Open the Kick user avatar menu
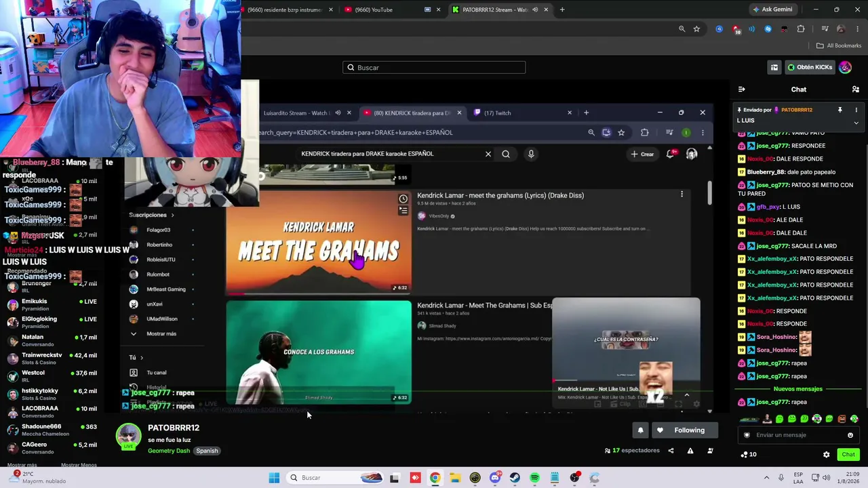 [845, 67]
